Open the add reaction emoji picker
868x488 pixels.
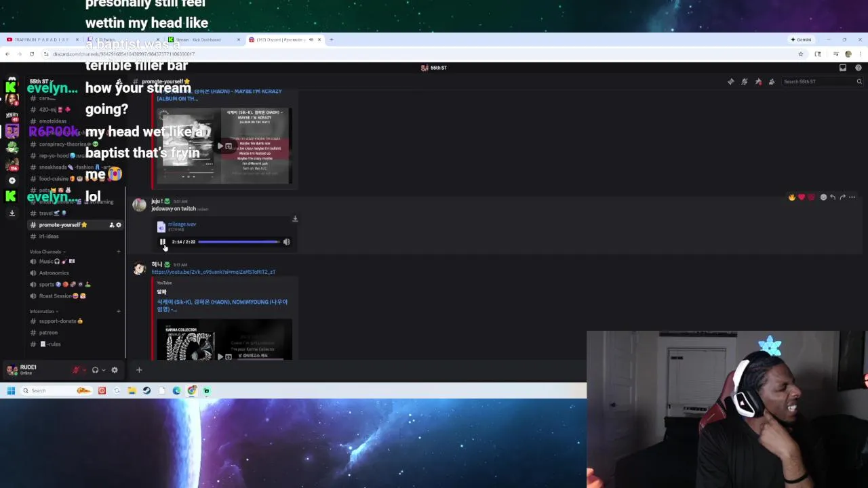[x=823, y=197]
